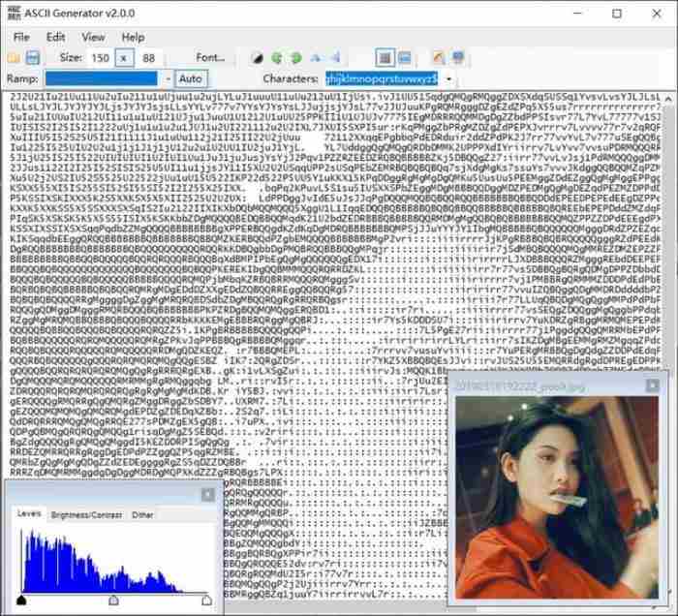Maximize the ASCII Generator window
This screenshot has width=678, height=616.
coord(617,14)
